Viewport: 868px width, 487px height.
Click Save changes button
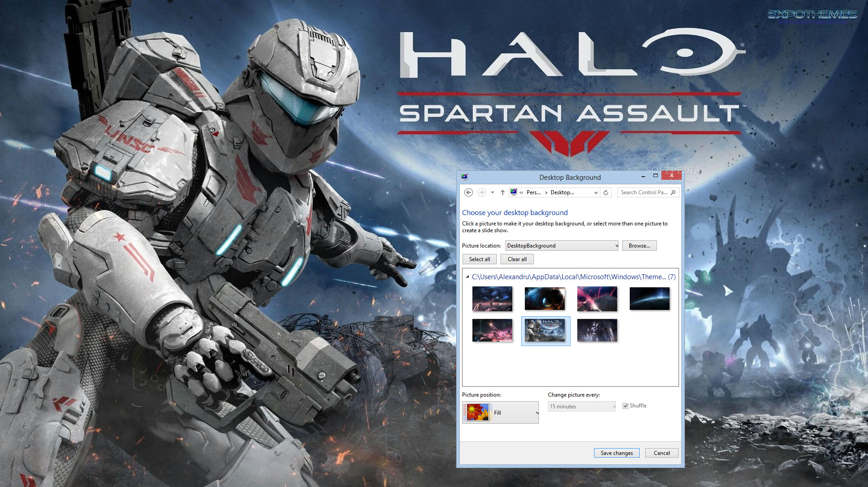[x=617, y=453]
